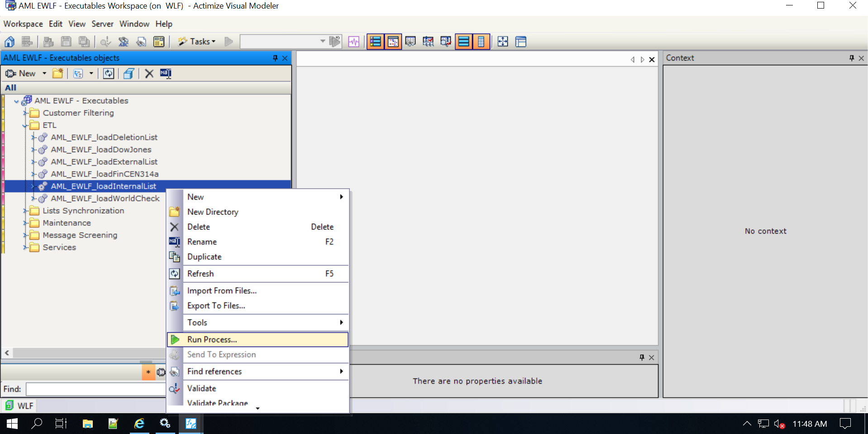Click the left arrow of horizontal scrollbar
868x434 pixels.
(7, 353)
